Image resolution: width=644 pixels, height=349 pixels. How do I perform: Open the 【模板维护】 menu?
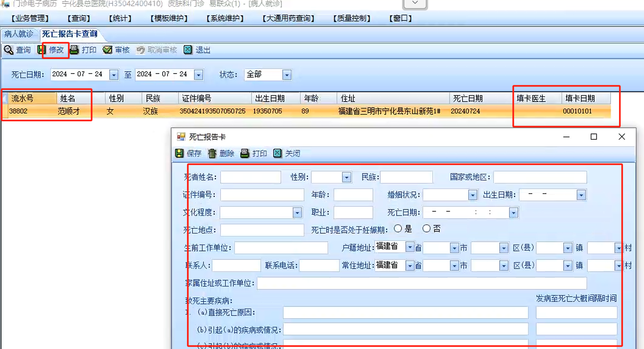pyautogui.click(x=169, y=18)
